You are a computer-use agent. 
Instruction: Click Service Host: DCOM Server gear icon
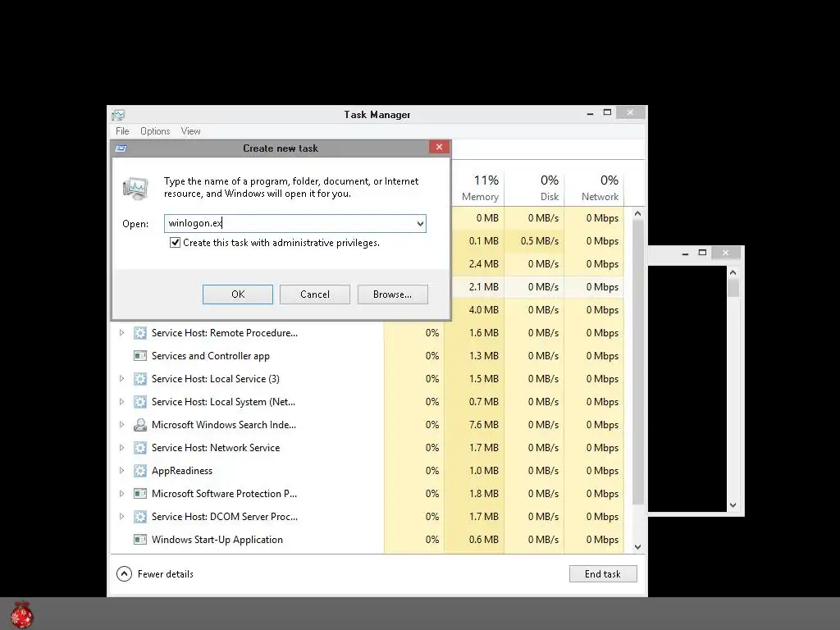click(139, 517)
